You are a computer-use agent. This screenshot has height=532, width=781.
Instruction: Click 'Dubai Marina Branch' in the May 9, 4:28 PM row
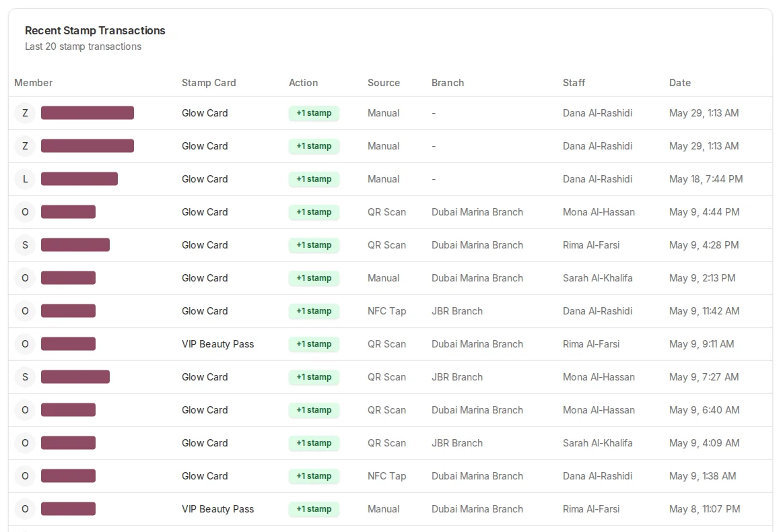click(477, 244)
